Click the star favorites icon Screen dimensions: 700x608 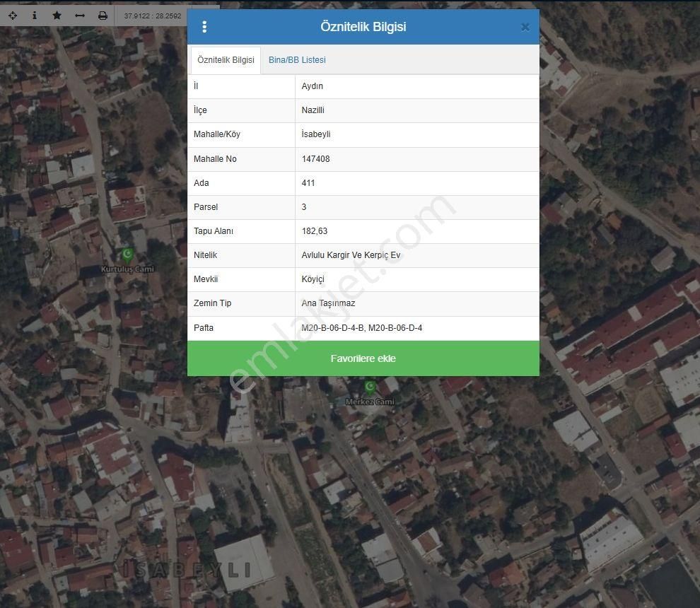coord(57,16)
